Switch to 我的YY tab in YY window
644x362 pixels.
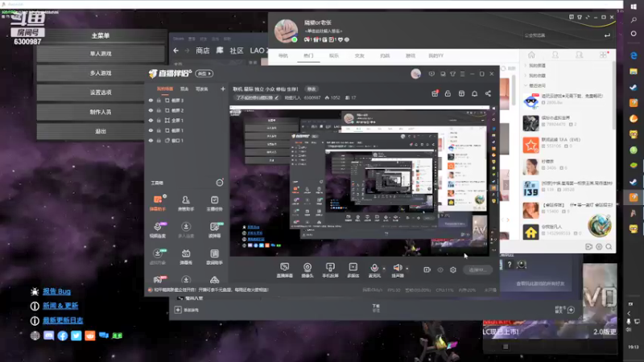436,56
